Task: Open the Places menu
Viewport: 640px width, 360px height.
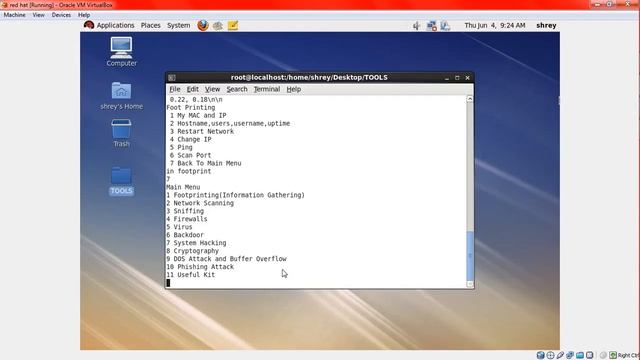Action: [151, 25]
